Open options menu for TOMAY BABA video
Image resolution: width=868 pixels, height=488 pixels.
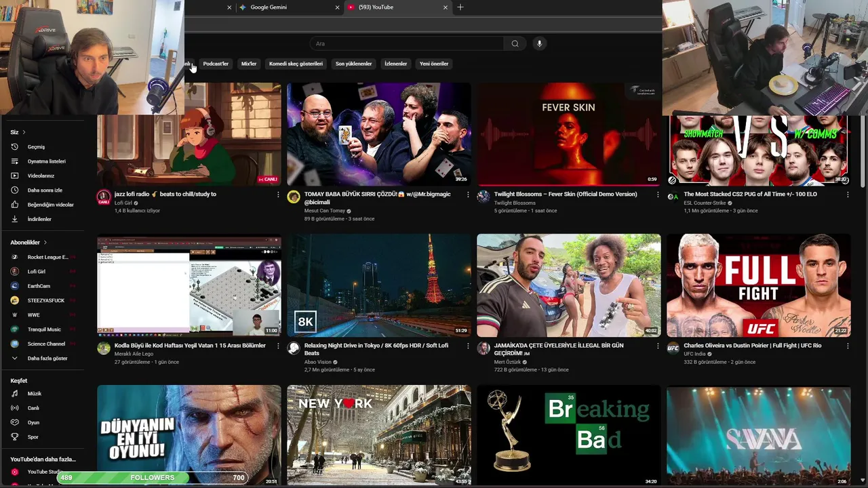[x=467, y=195]
